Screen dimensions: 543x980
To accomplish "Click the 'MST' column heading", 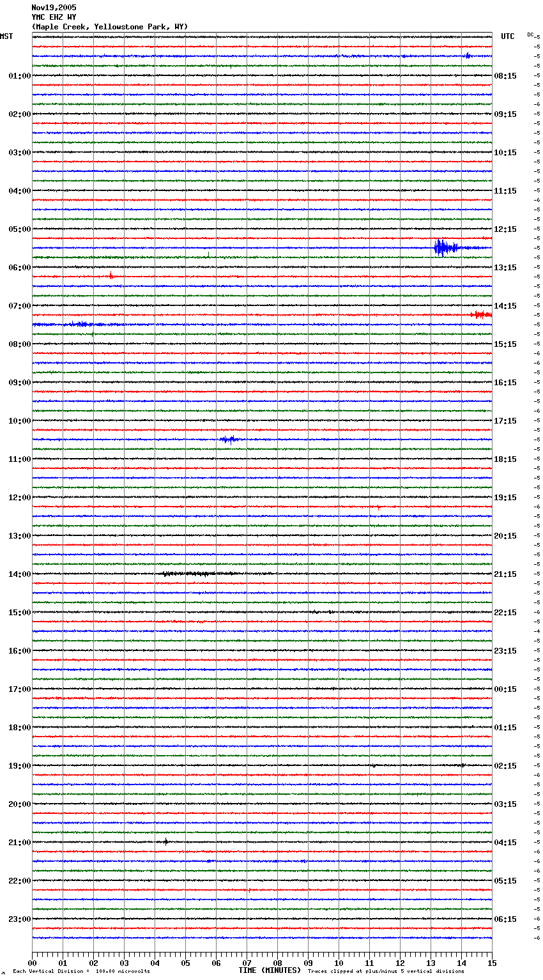I will coord(6,36).
